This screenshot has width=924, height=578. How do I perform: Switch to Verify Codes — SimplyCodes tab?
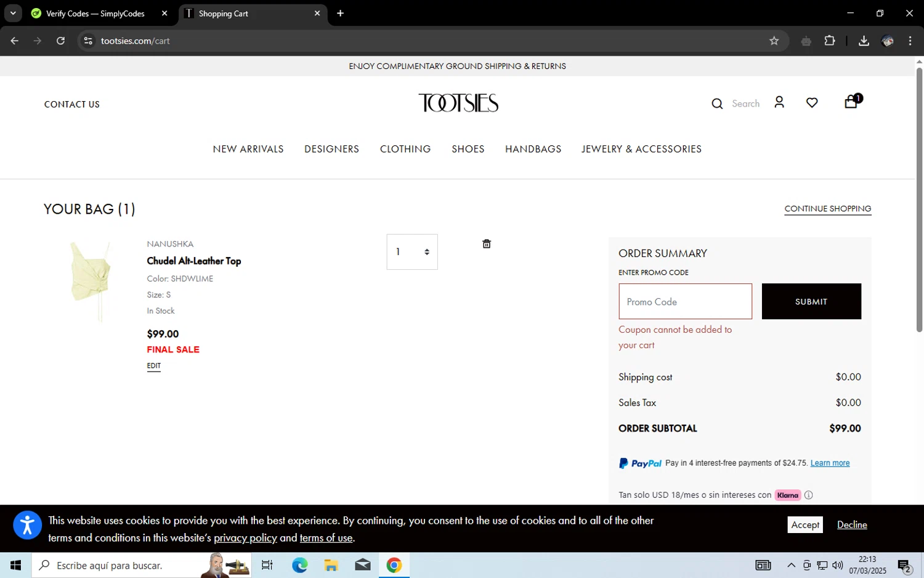coord(95,14)
